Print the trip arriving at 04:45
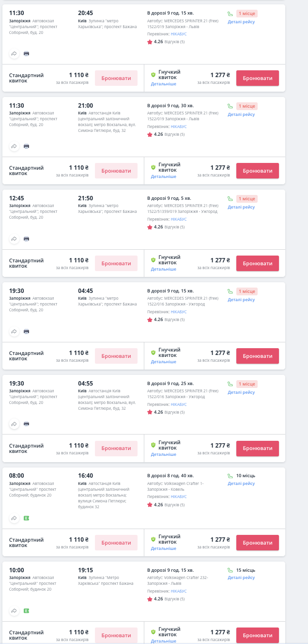The width and height of the screenshot is (308, 644). [x=27, y=331]
